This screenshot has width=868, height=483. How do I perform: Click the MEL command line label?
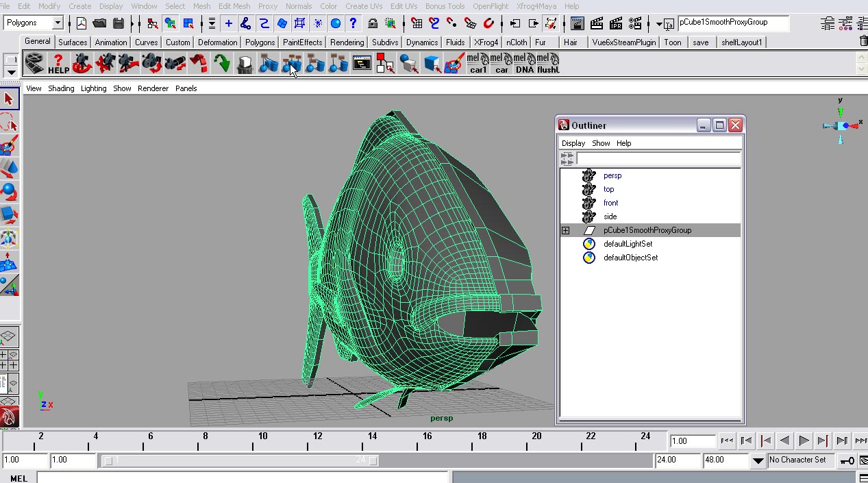coord(18,478)
